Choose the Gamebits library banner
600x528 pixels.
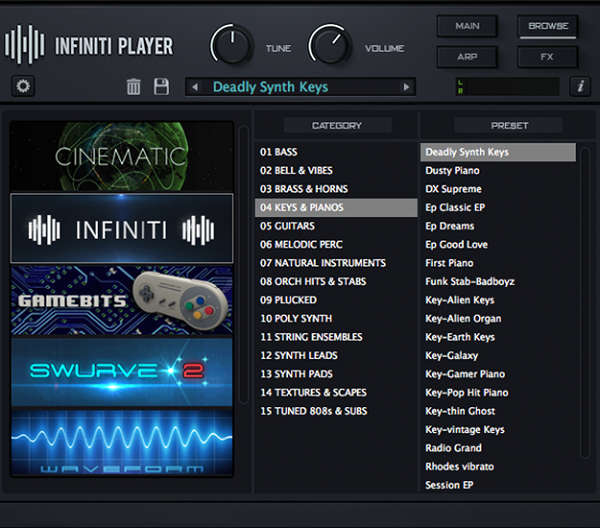click(122, 300)
